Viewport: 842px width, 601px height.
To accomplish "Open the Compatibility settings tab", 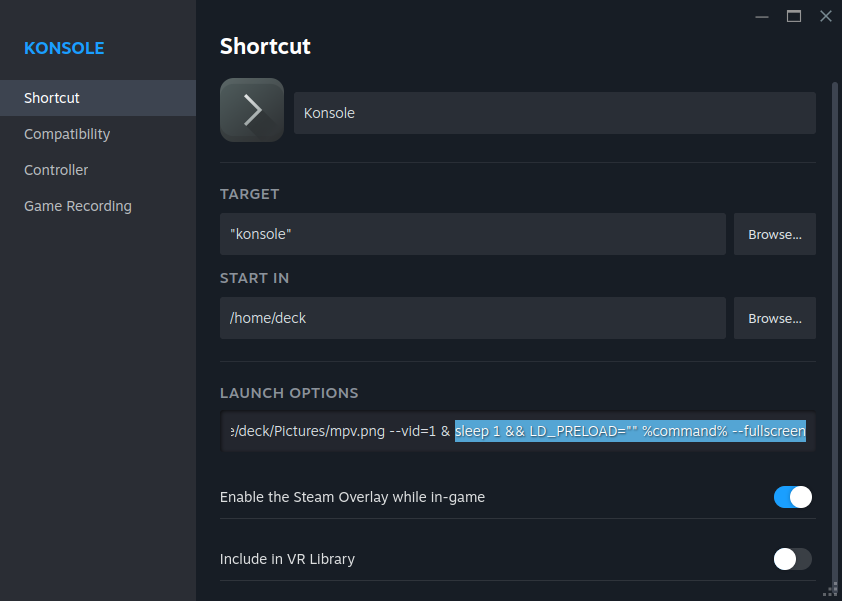I will [x=98, y=134].
